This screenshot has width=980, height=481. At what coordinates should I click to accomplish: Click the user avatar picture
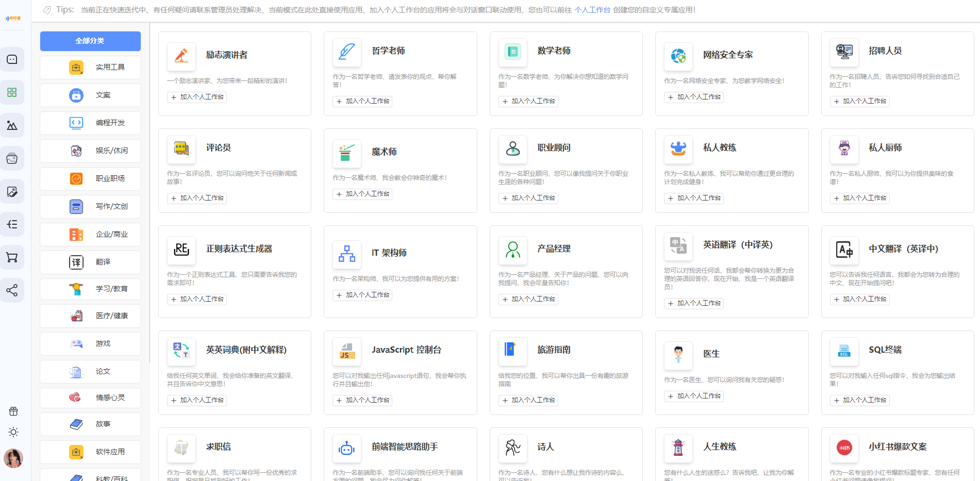pos(13,458)
